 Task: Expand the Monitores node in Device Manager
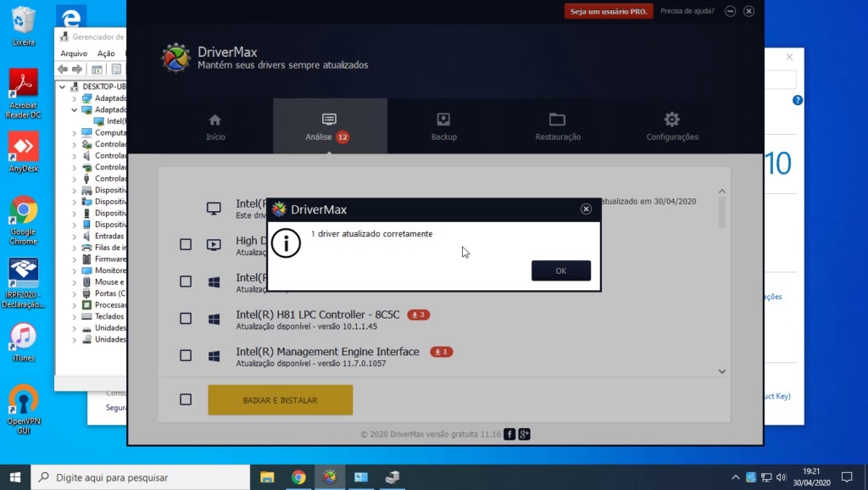pos(75,270)
